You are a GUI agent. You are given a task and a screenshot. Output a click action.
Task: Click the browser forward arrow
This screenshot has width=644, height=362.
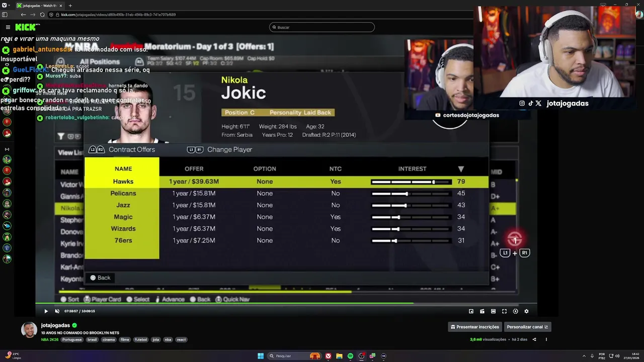pos(33,15)
